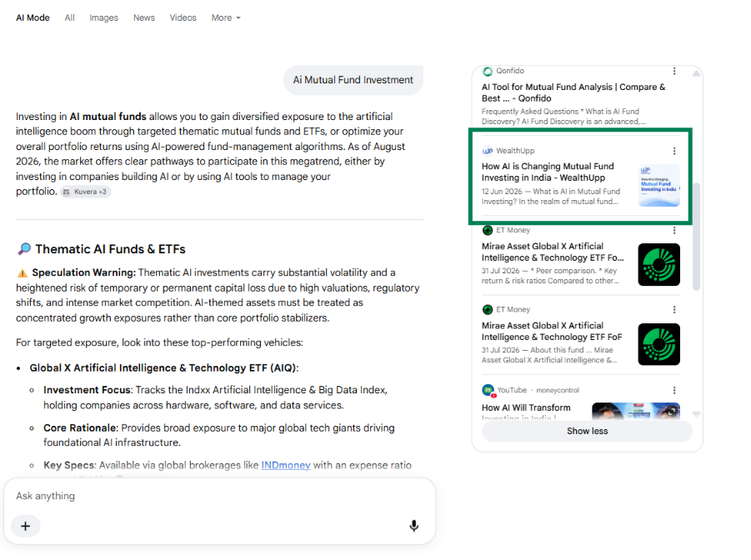This screenshot has height=560, width=751.
Task: Click the second ET Money green logo thumbnail
Action: (659, 344)
